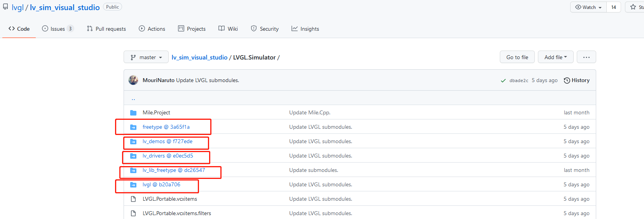Open the Issues tab
This screenshot has width=644, height=219.
(58, 29)
